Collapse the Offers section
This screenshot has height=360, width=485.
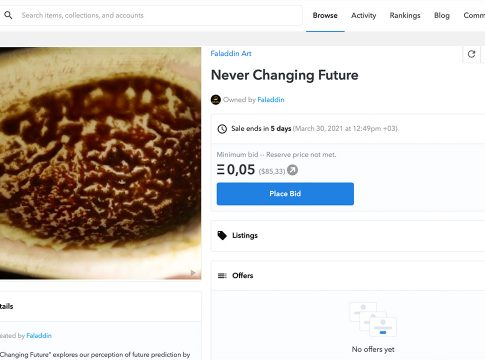pos(348,276)
